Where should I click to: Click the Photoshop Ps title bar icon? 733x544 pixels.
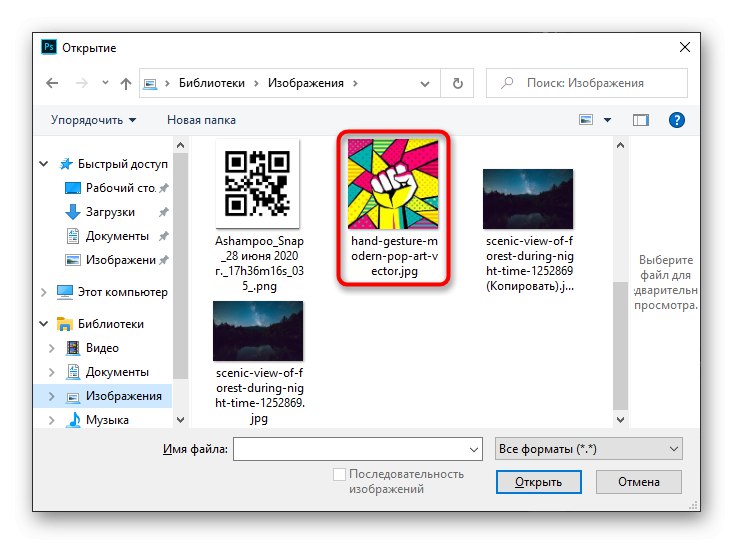(49, 47)
